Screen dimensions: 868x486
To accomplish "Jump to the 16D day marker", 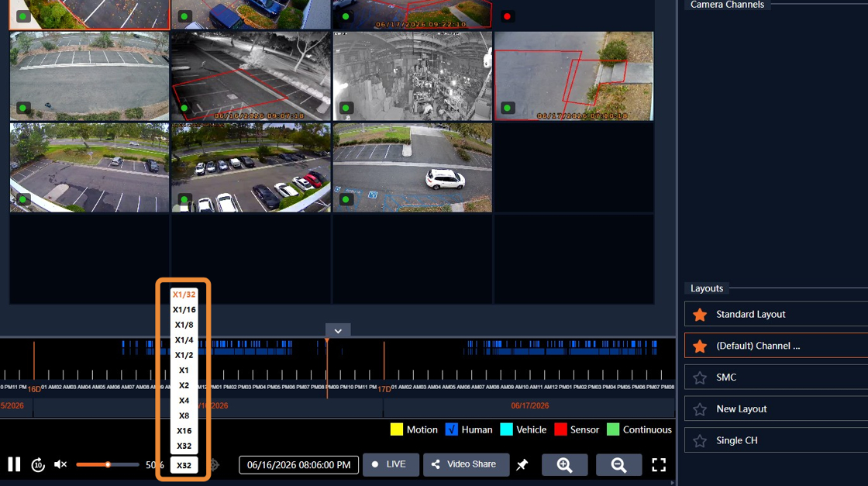I will pyautogui.click(x=34, y=389).
